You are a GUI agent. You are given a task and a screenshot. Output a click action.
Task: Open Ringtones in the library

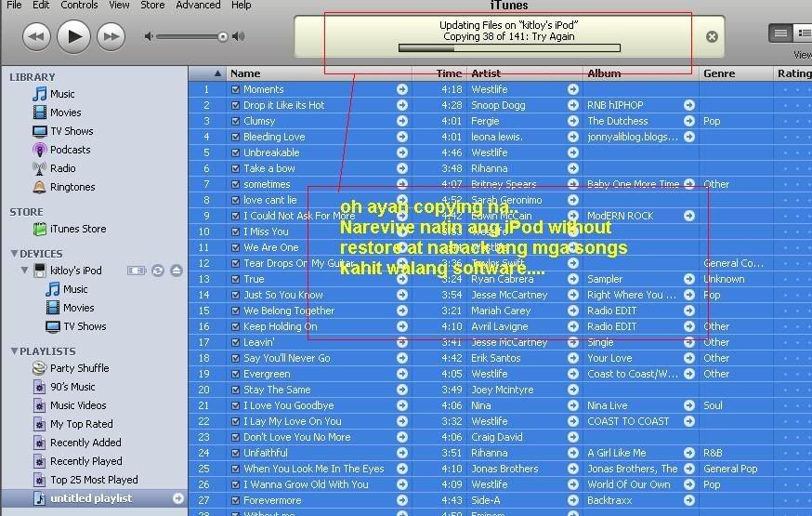pos(72,187)
